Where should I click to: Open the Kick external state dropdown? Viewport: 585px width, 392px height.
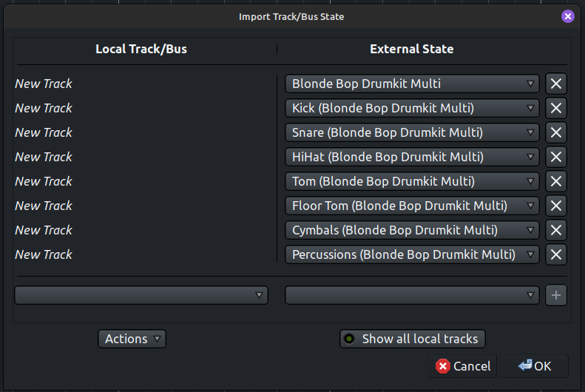click(x=412, y=108)
